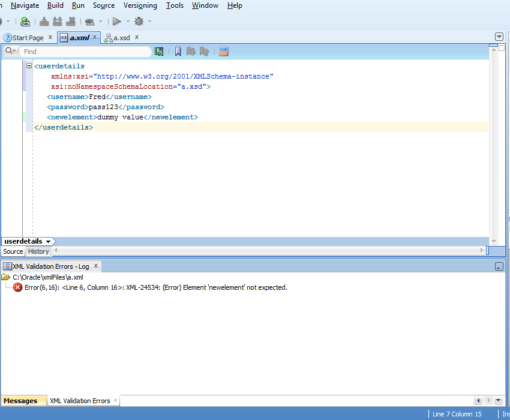510x420 pixels.
Task: Open the Find options magnifier dropdown
Action: click(x=10, y=50)
